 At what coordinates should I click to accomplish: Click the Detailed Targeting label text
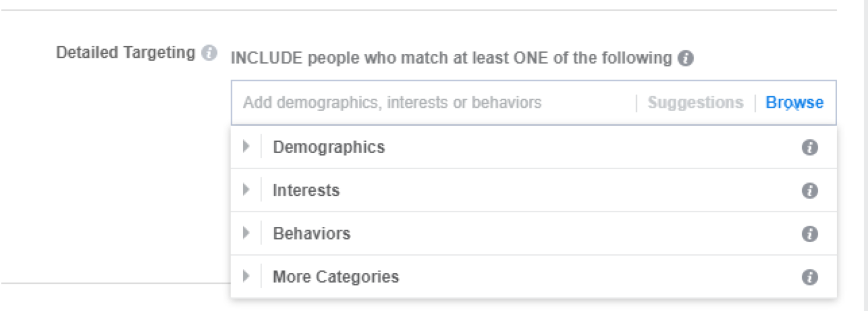(125, 53)
